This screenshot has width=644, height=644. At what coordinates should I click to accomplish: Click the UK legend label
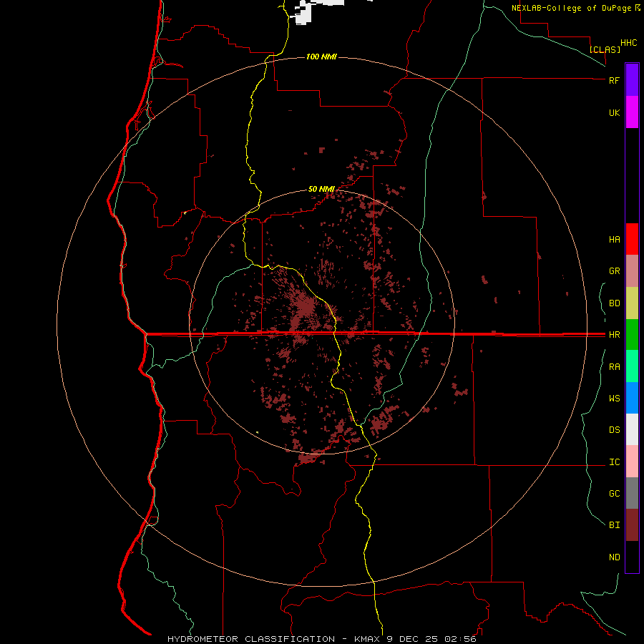coord(614,113)
